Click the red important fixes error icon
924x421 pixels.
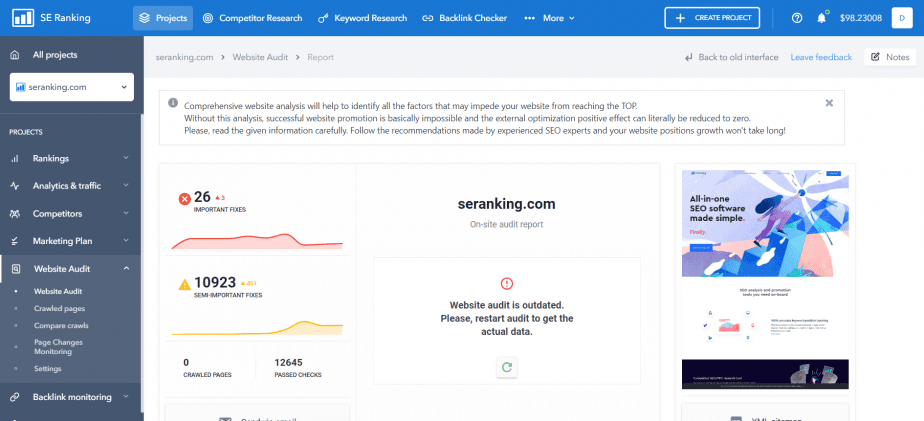(184, 199)
